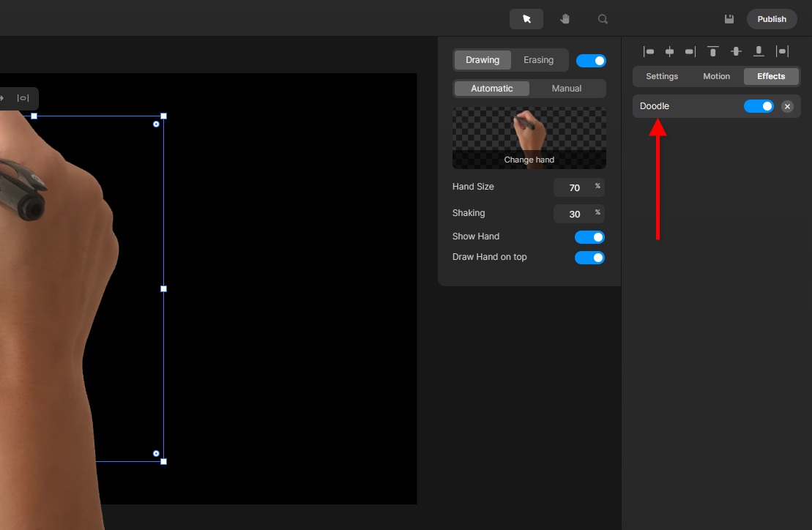Select top-right resize handle of selection

tap(163, 116)
